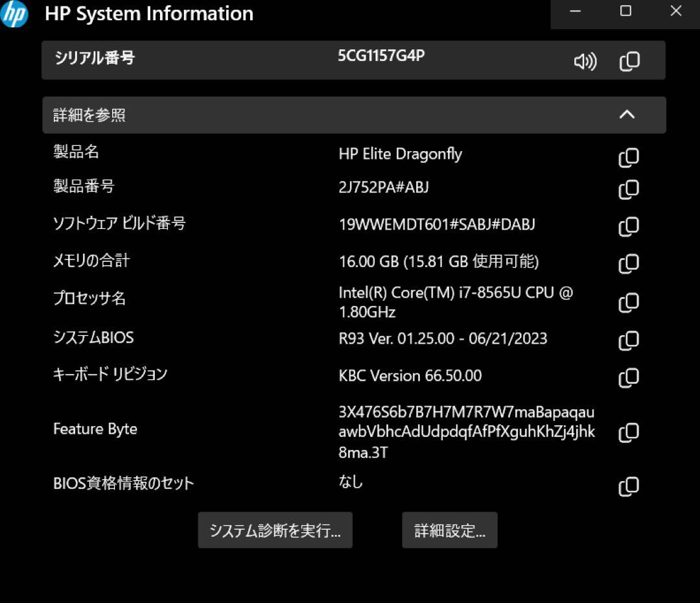Viewport: 700px width, 603px height.
Task: Click the 19WWEMDT601#SABJ#DABJ build value
Action: coord(437,224)
